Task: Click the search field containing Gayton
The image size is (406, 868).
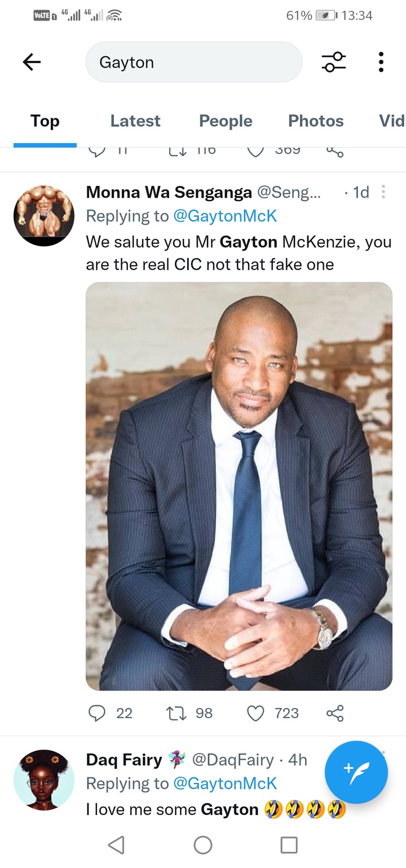Action: 193,62
